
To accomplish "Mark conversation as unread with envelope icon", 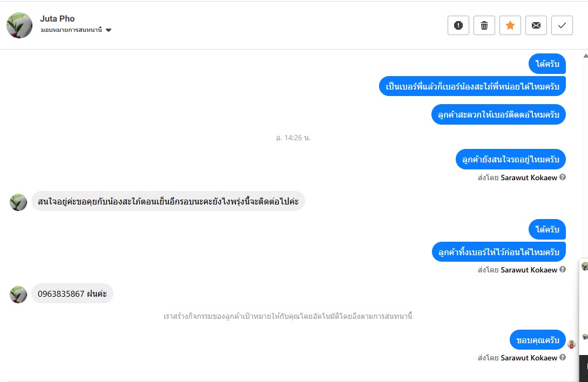I will point(536,25).
